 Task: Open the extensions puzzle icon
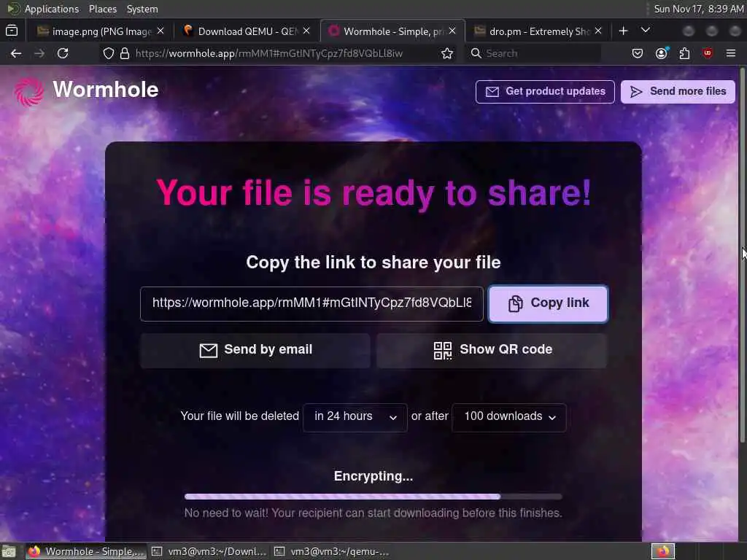[x=684, y=53]
